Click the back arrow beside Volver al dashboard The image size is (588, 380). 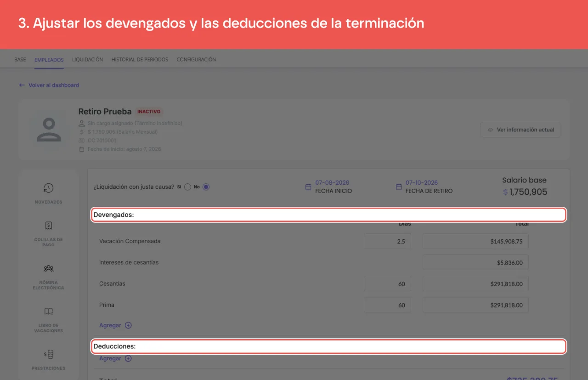click(x=22, y=85)
